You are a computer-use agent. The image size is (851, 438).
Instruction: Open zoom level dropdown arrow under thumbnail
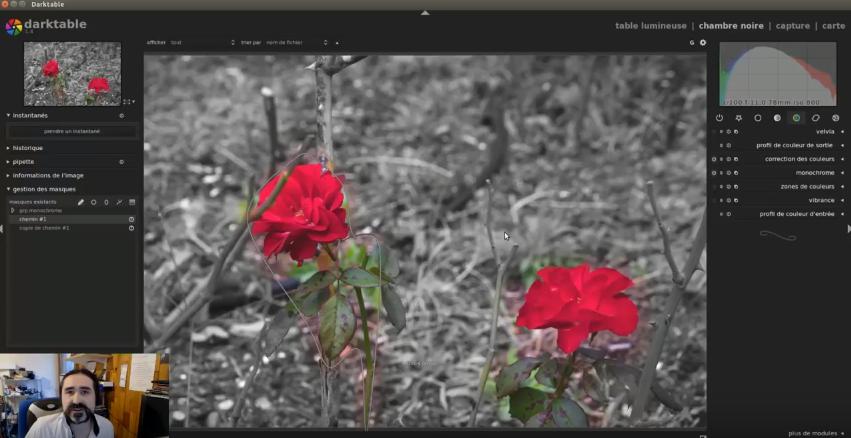click(x=134, y=101)
